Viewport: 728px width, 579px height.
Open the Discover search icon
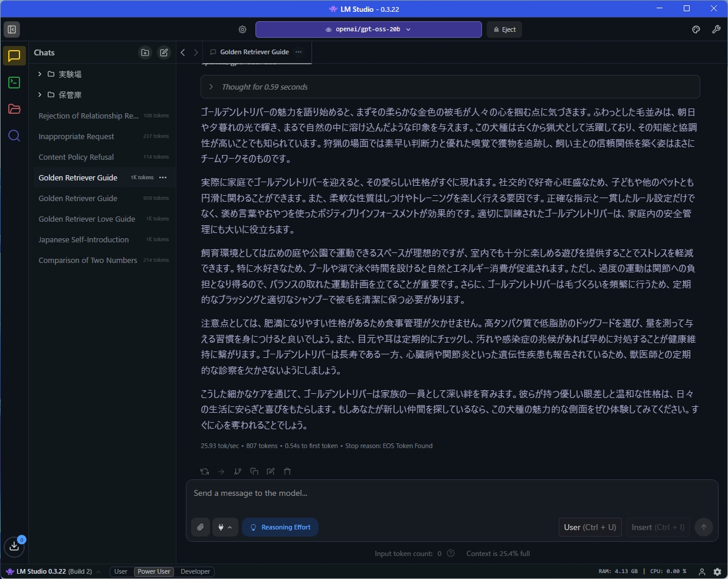(x=14, y=136)
